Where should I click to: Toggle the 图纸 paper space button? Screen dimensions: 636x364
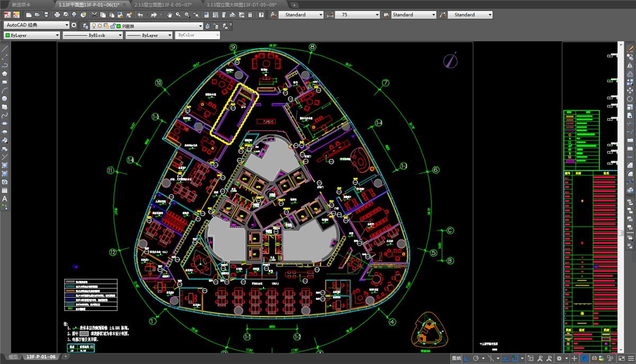[456, 359]
